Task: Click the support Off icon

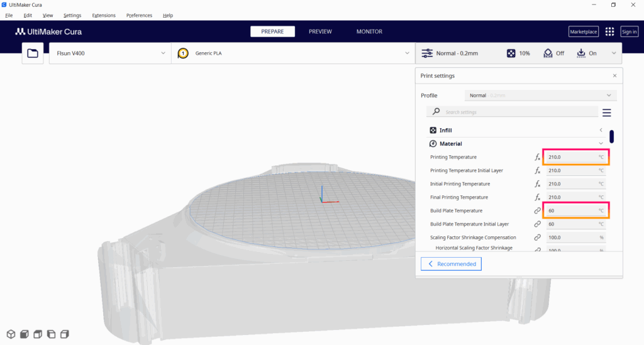Action: tap(548, 53)
